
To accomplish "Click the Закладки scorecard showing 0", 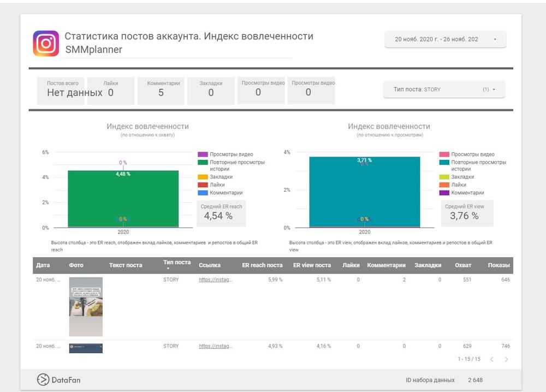I will 211,91.
